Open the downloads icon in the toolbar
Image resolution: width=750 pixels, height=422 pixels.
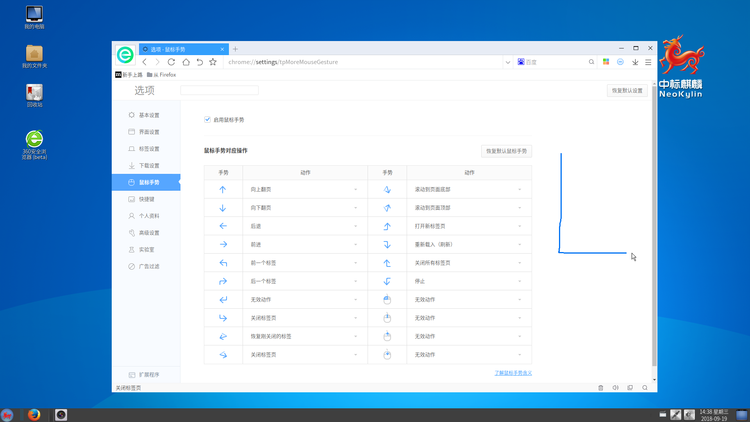tap(635, 62)
